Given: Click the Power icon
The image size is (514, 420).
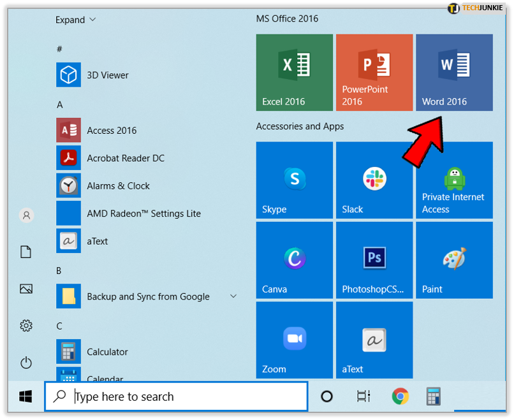Looking at the screenshot, I should [26, 363].
